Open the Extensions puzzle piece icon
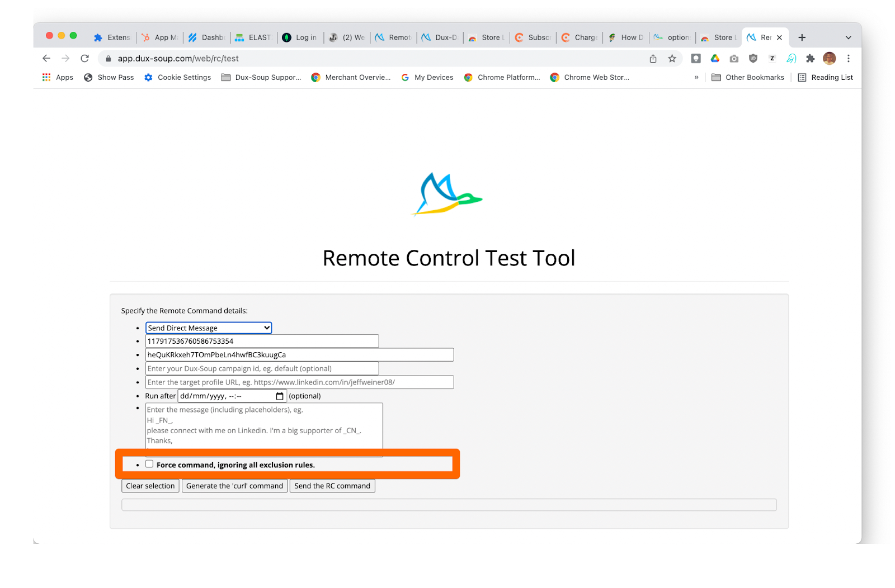The image size is (895, 588). [x=810, y=58]
